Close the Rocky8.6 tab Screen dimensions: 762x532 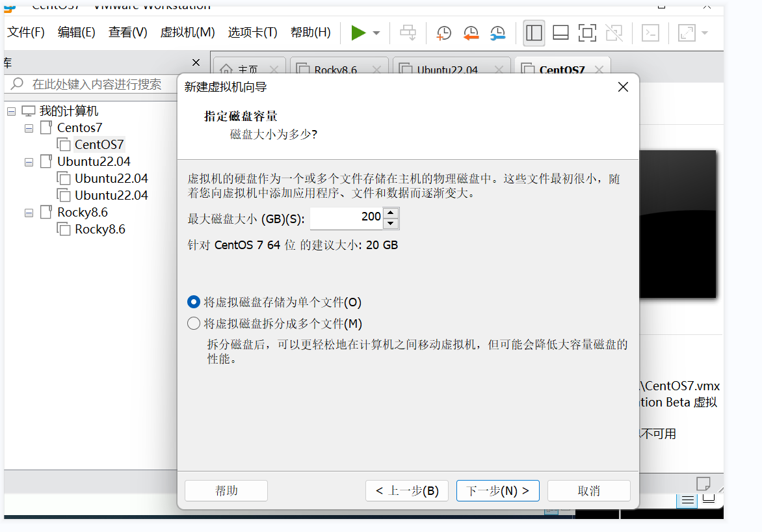(376, 70)
